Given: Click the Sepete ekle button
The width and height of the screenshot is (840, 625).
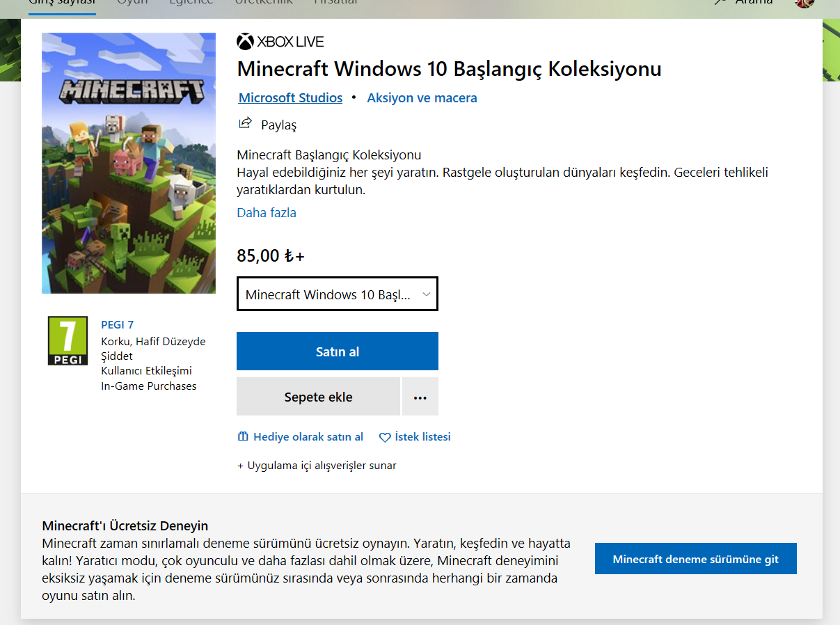Looking at the screenshot, I should [x=318, y=397].
